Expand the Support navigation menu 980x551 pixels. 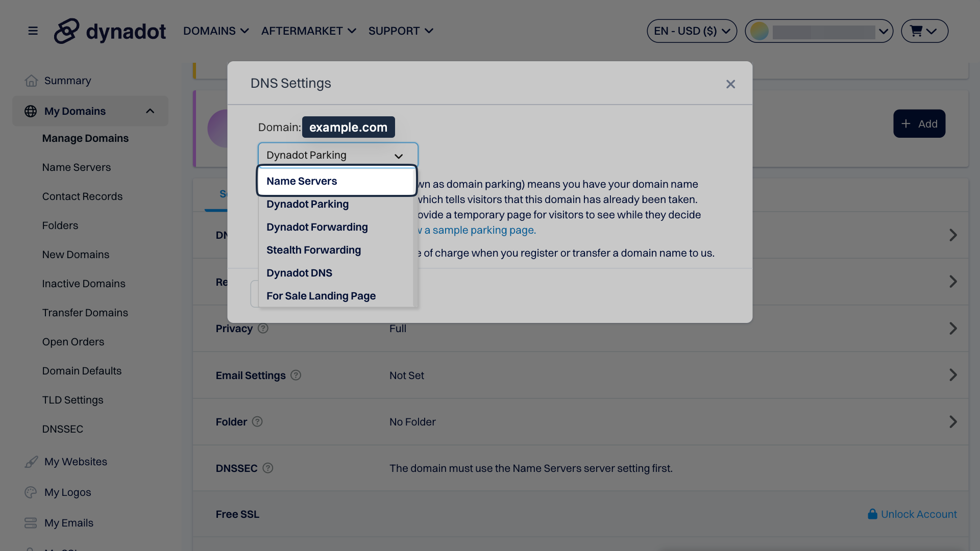coord(401,30)
